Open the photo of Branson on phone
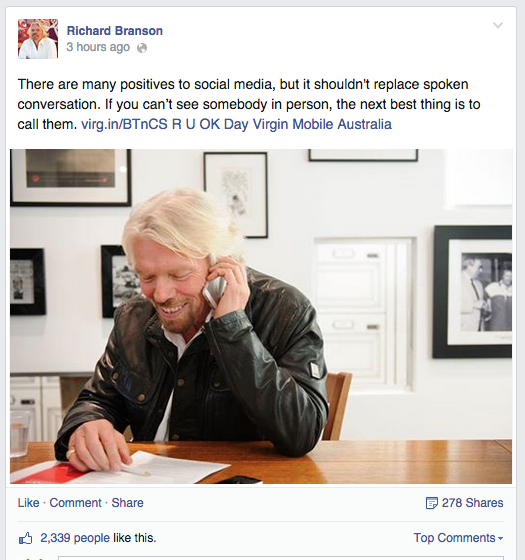This screenshot has height=560, width=525. tap(261, 316)
